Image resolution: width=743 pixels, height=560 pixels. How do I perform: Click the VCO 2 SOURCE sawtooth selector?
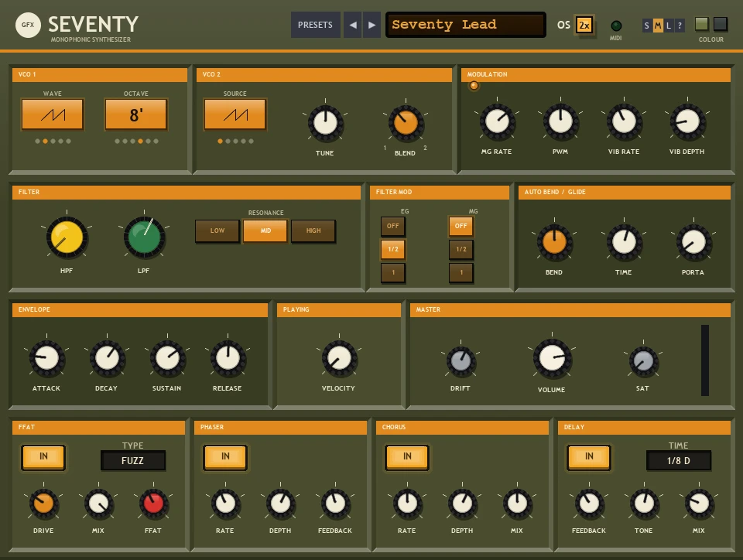coord(235,114)
